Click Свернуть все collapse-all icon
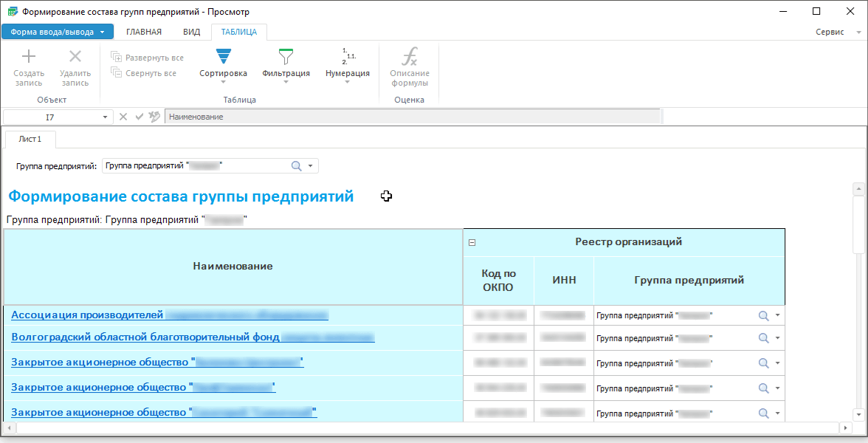 (117, 72)
